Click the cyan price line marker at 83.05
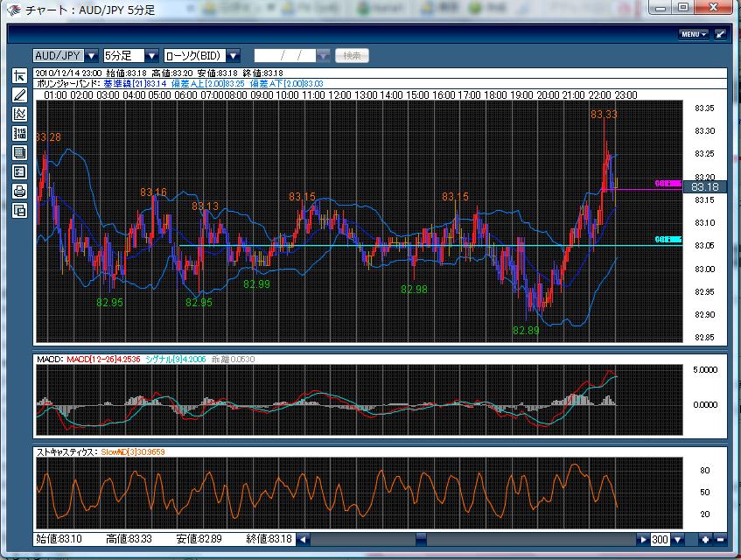This screenshot has height=560, width=741. (x=668, y=240)
